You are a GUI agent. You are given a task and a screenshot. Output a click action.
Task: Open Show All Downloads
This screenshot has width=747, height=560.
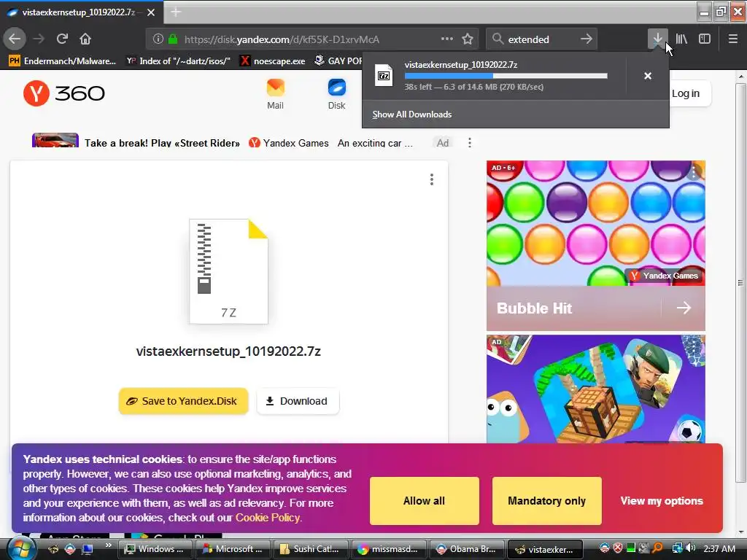(x=412, y=114)
